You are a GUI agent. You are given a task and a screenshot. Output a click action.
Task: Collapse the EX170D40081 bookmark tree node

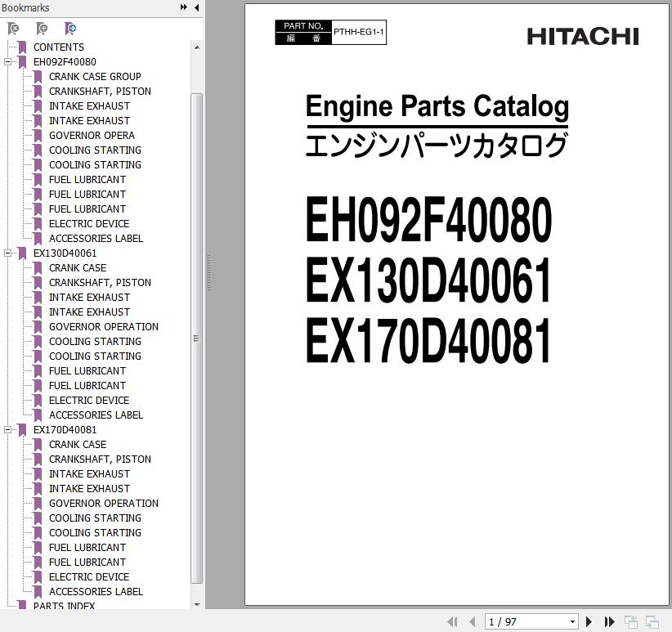7,430
